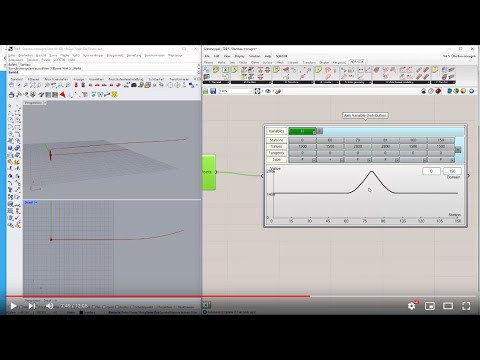
Task: Switch to Curve component tab
Action: pos(255,62)
